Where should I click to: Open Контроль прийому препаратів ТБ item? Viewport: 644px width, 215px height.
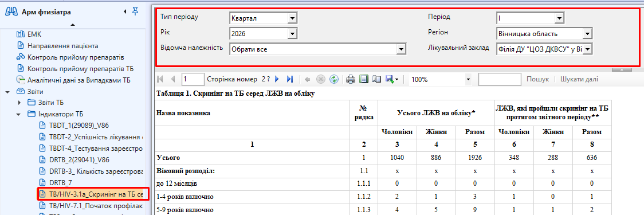pyautogui.click(x=80, y=69)
